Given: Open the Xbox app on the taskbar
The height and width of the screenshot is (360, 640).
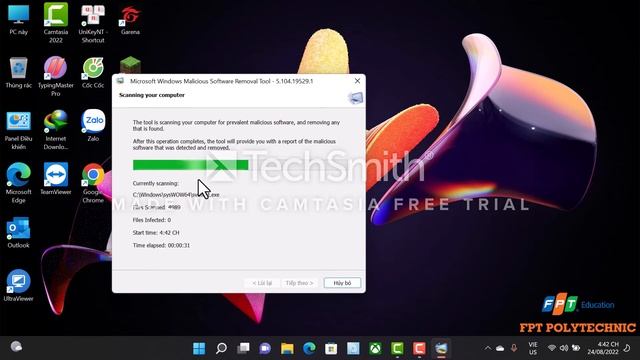Looking at the screenshot, I should (376, 348).
